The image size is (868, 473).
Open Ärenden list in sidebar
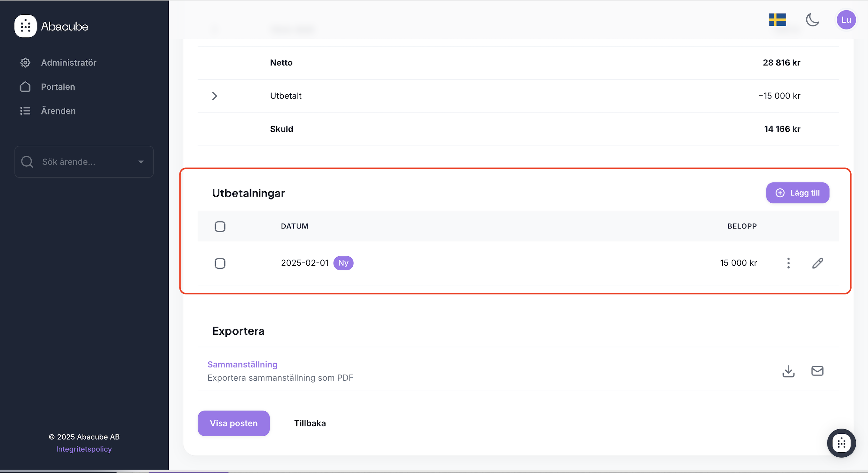pos(58,111)
